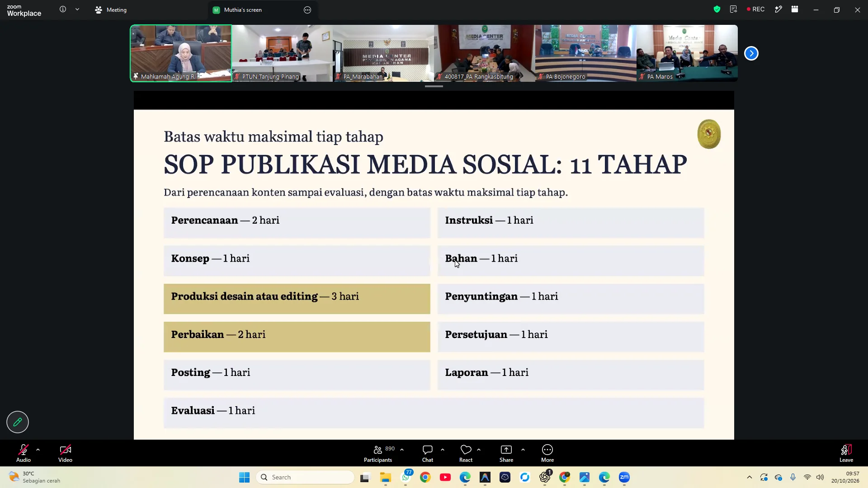Expand the Participants options caret
Screen dimensions: 868x488
point(402,450)
